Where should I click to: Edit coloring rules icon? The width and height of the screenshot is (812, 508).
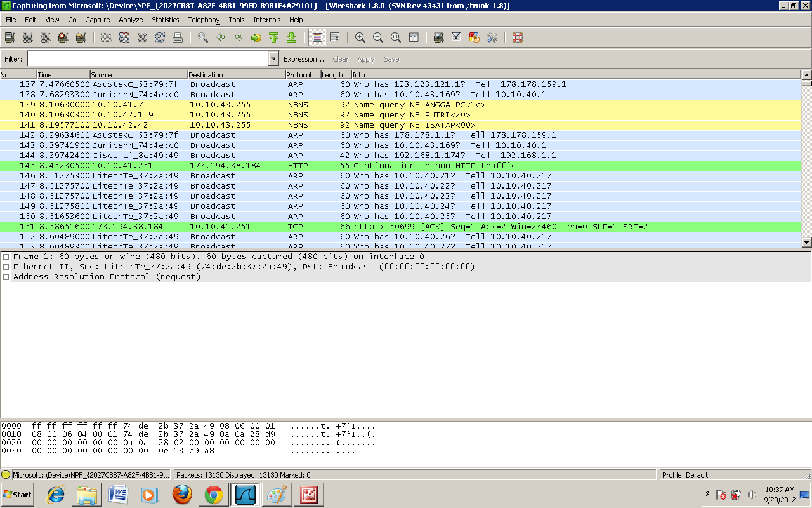(474, 37)
